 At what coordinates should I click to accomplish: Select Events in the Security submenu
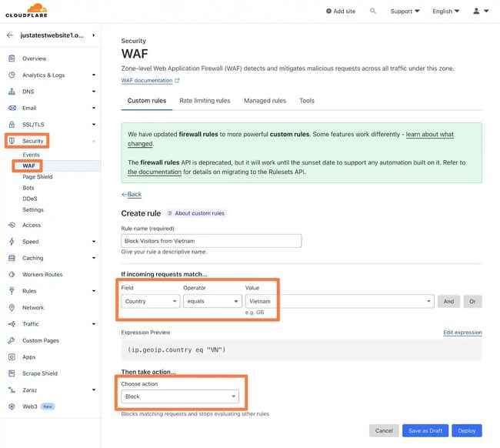coord(31,155)
